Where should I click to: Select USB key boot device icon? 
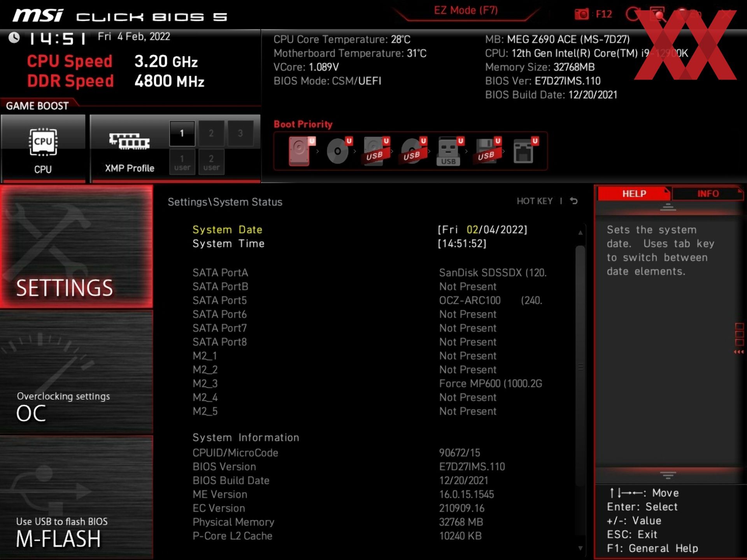click(450, 151)
